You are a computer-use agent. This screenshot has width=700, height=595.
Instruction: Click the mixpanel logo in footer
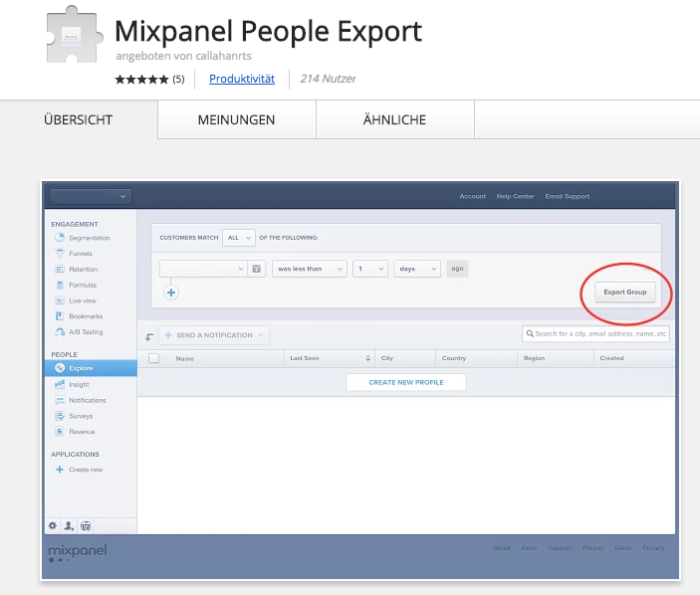(x=78, y=552)
